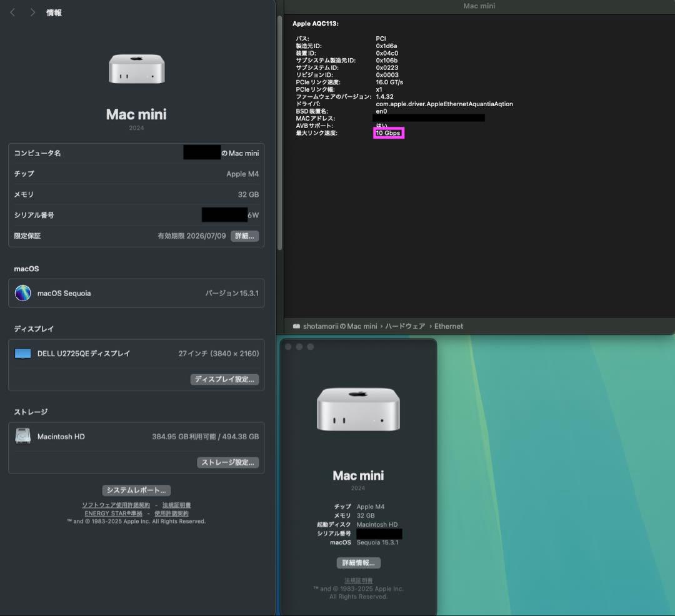Viewport: 675px width, 616px height.
Task: Open 法規証明書 link in 情報 pane
Action: pyautogui.click(x=176, y=505)
